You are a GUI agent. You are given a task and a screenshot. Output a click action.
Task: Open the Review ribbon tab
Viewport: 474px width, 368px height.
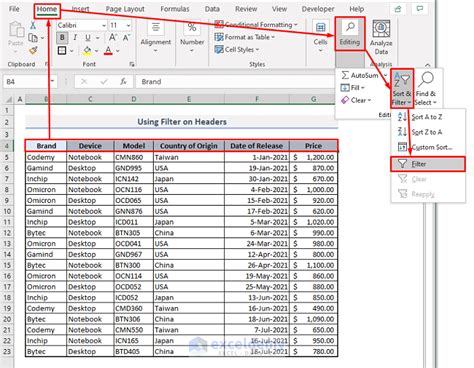(x=246, y=9)
